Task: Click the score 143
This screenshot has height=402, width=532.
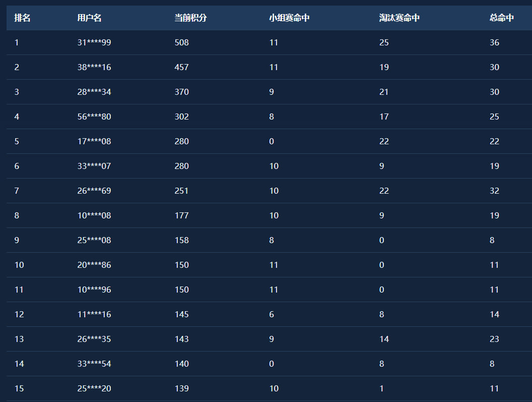Action: click(181, 339)
